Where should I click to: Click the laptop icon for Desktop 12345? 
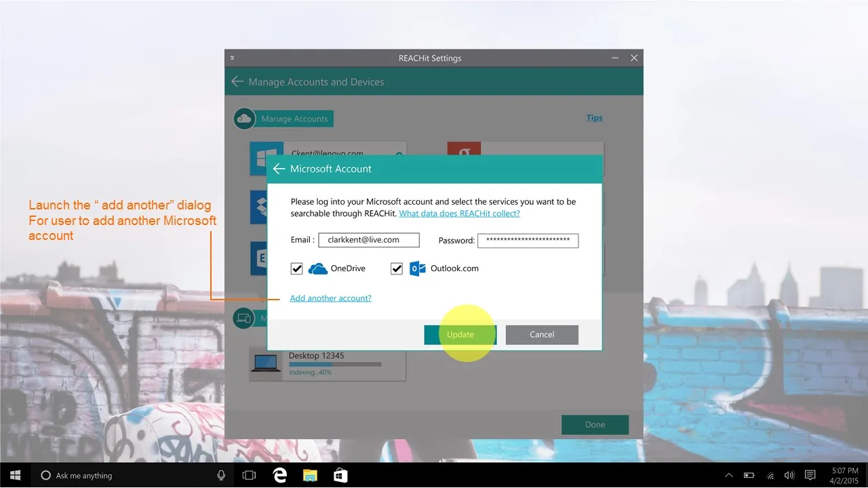(266, 363)
